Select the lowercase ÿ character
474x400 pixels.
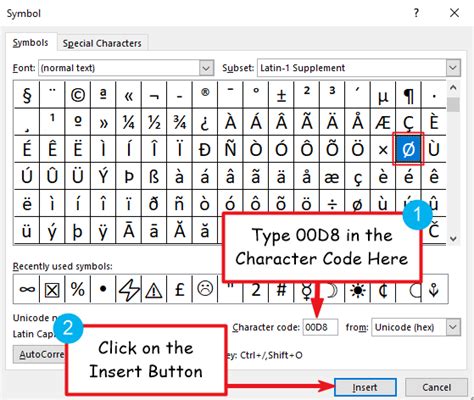click(103, 231)
